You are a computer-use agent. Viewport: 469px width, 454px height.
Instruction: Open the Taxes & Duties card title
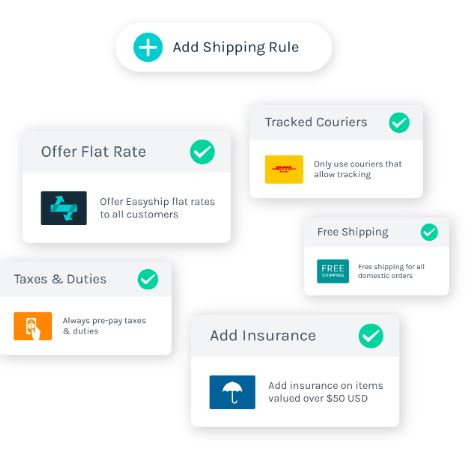(x=60, y=279)
